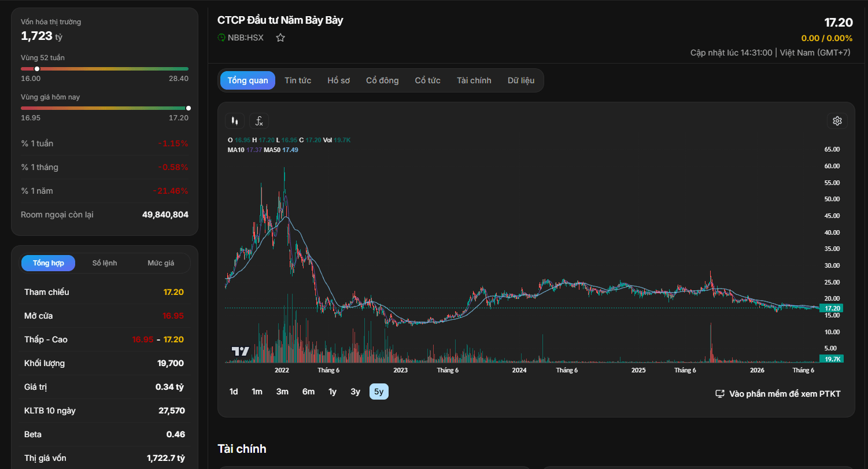
Task: Select the 5y time range
Action: 379,392
